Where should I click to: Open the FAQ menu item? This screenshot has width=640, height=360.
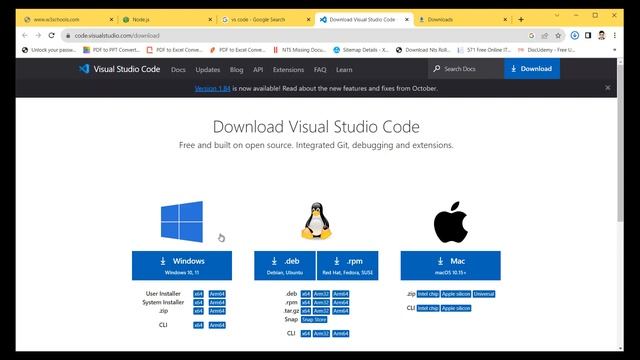point(320,70)
